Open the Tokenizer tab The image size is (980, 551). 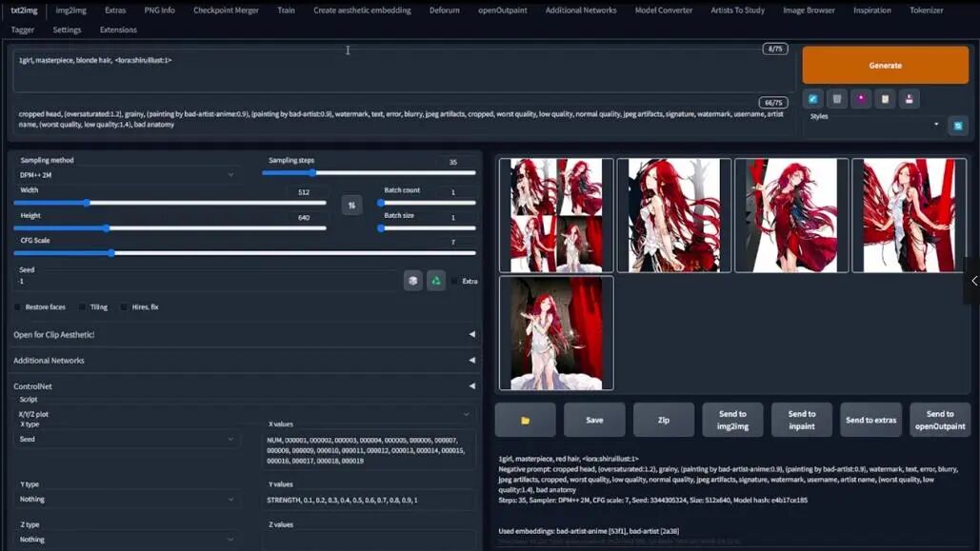927,10
